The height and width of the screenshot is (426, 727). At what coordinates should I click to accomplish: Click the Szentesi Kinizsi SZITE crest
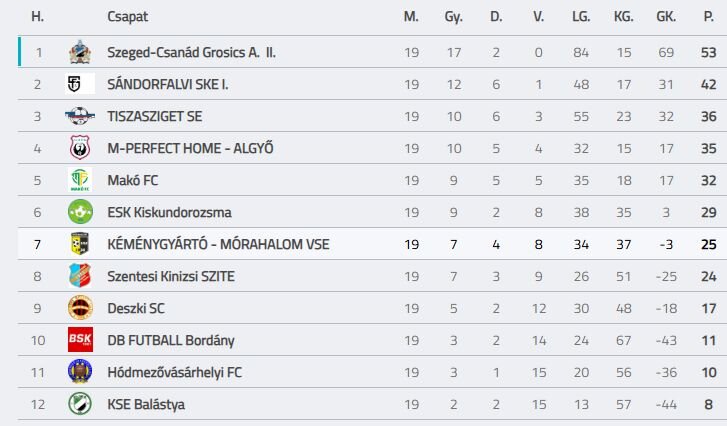[80, 276]
